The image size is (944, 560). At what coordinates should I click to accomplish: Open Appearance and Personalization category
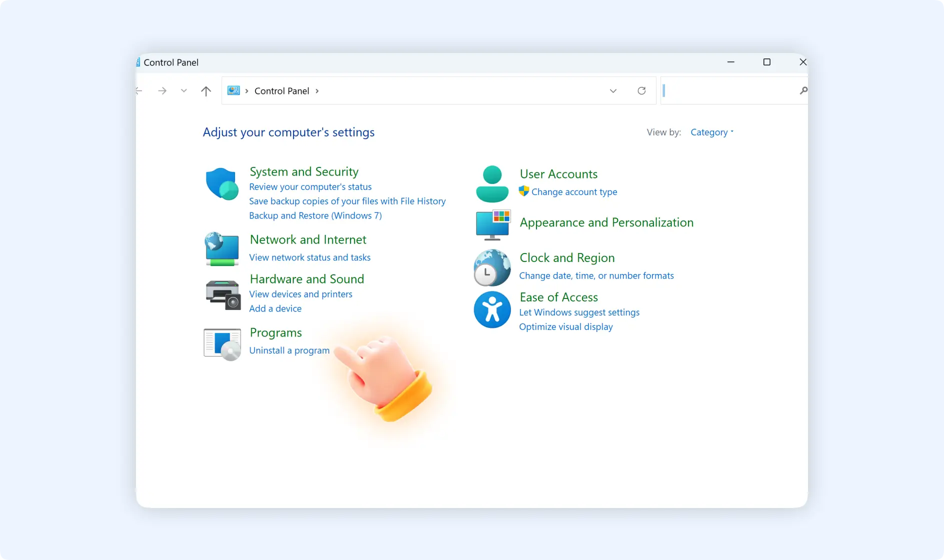point(606,222)
